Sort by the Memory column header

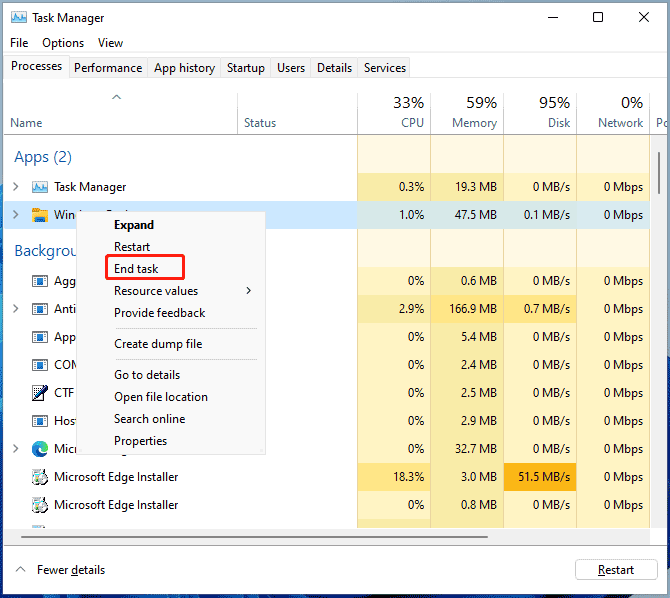pyautogui.click(x=467, y=113)
